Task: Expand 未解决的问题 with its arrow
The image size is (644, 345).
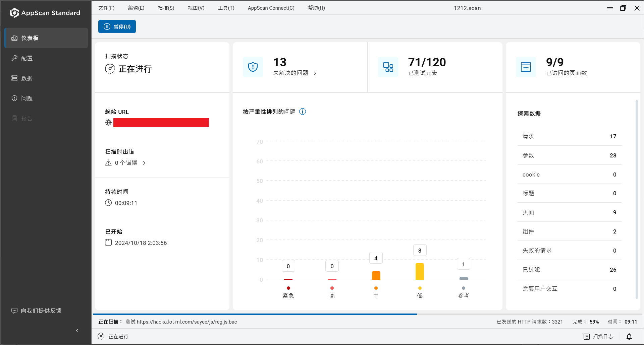Action: 315,73
